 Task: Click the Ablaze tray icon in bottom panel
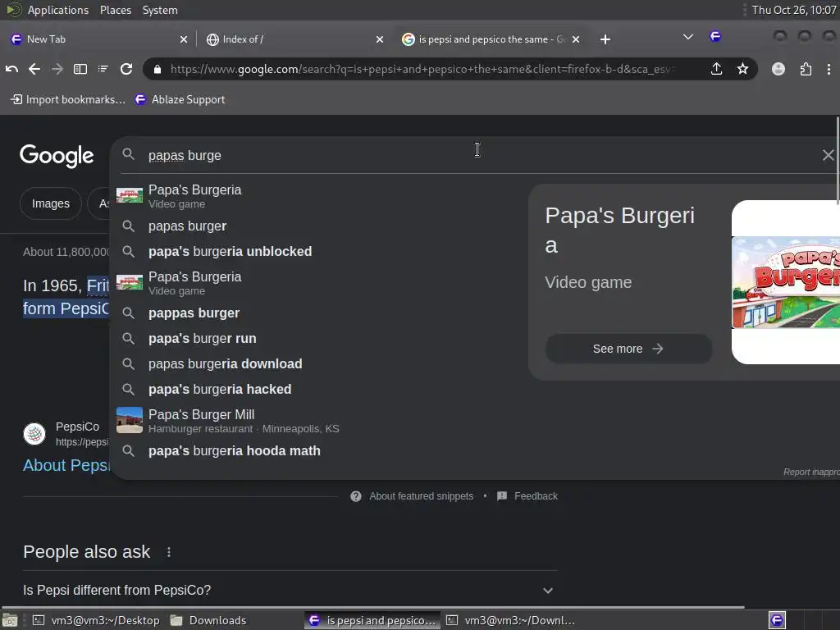click(x=778, y=620)
